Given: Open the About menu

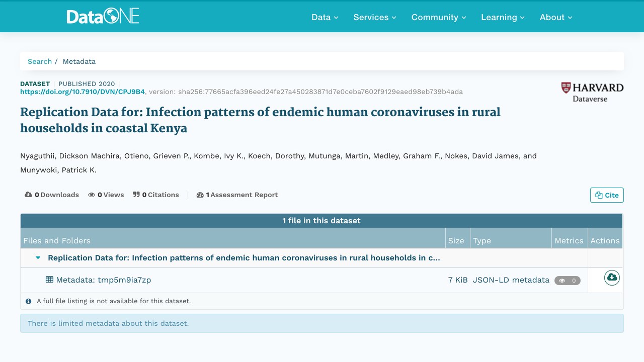Looking at the screenshot, I should tap(556, 17).
